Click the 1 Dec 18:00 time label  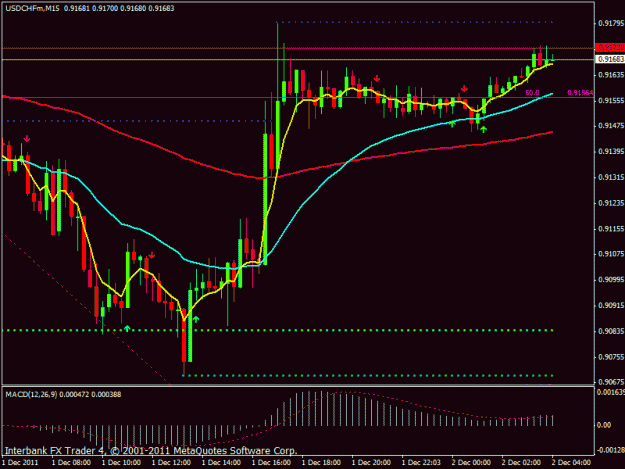pos(321,463)
